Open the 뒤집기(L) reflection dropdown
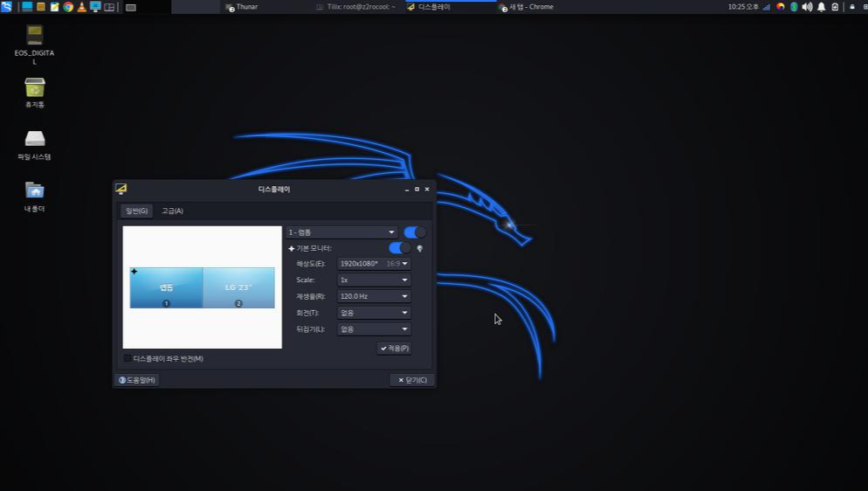The width and height of the screenshot is (868, 491). [375, 328]
